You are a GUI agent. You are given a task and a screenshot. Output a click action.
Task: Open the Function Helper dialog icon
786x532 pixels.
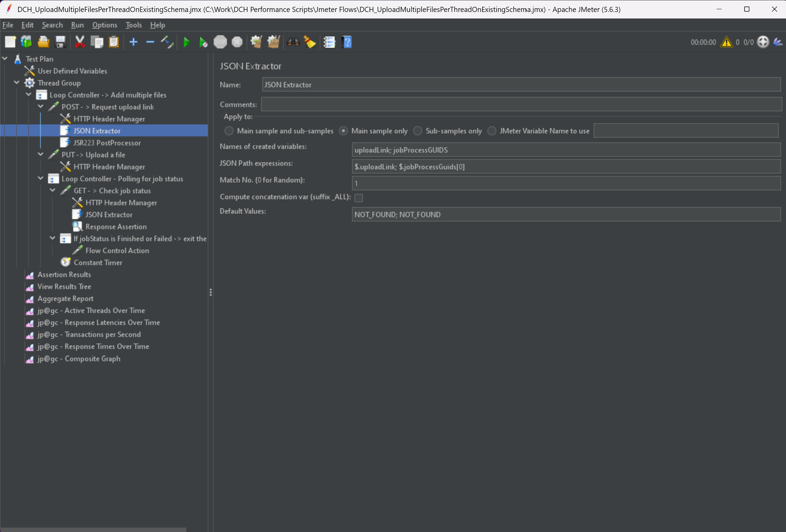(330, 42)
